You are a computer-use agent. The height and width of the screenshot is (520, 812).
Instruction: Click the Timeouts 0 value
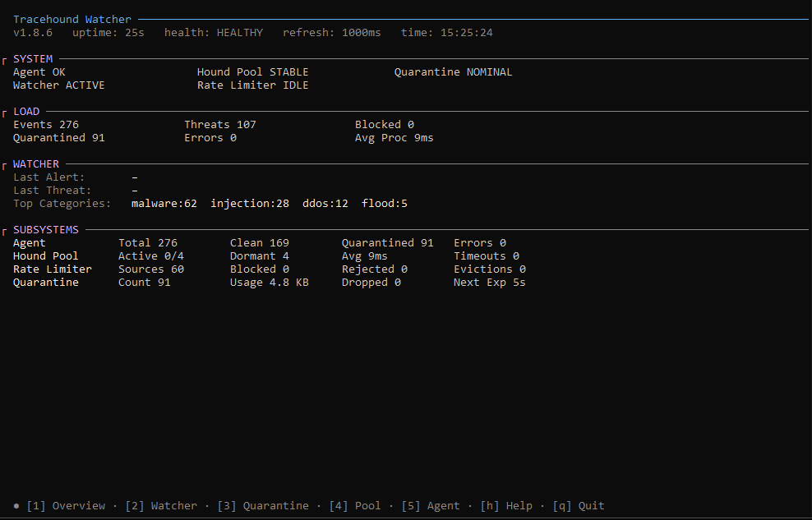click(487, 256)
